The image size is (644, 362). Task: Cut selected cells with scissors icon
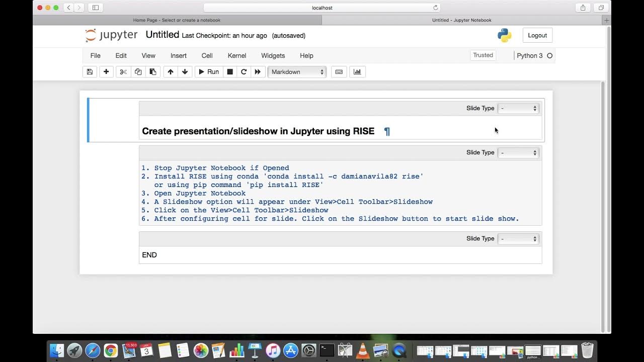pyautogui.click(x=123, y=72)
